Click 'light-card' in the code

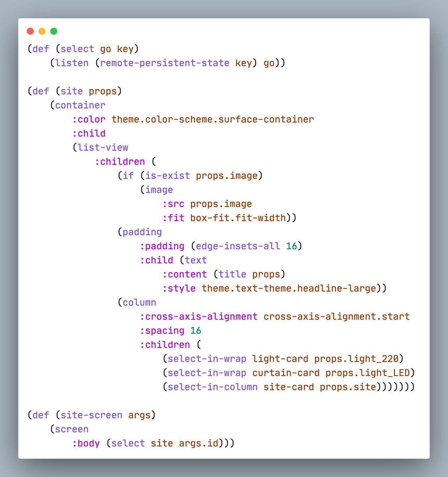coord(281,359)
